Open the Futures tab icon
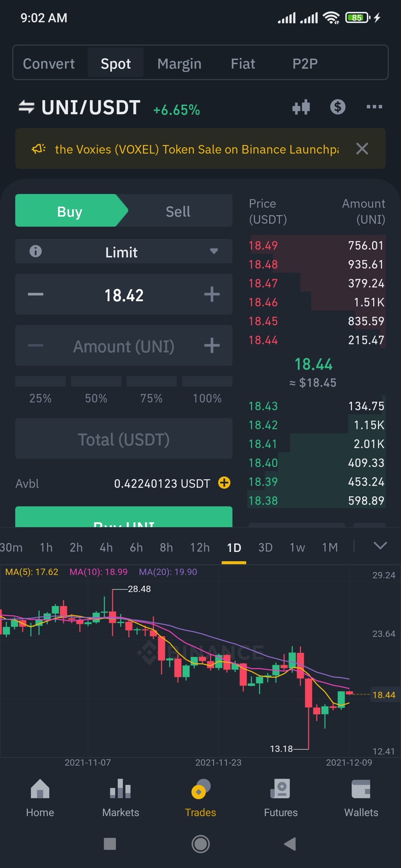The image size is (401, 868). [x=281, y=789]
